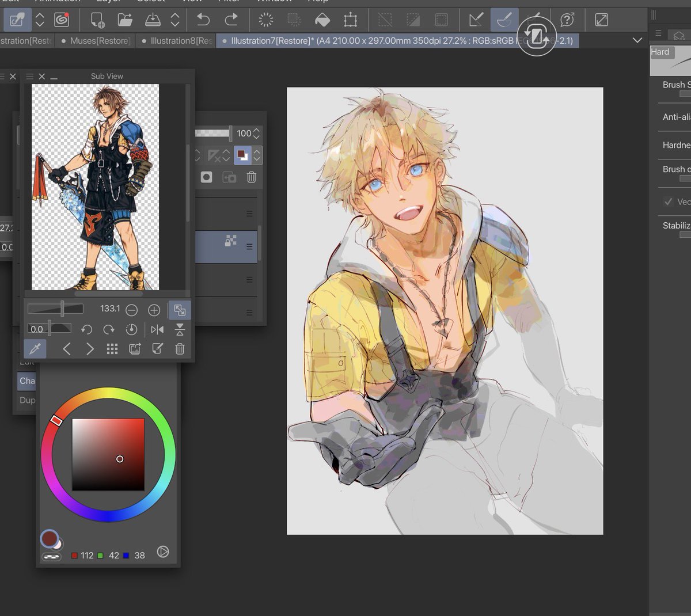
Task: Open the Sub View hamburger menu
Action: click(30, 76)
